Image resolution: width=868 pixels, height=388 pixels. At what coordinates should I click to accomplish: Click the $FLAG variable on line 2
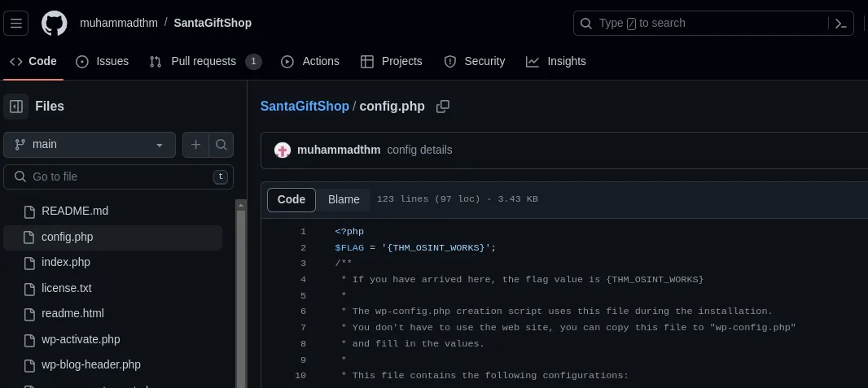(349, 247)
